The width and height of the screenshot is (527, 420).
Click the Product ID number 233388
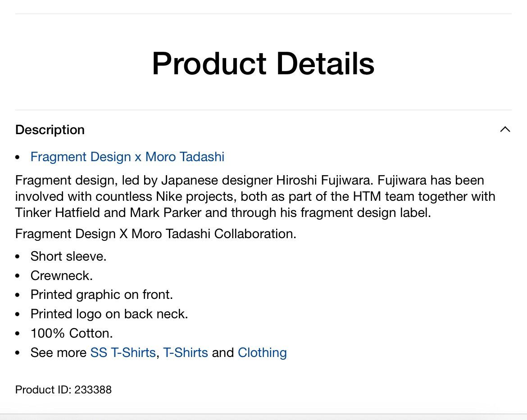point(93,390)
